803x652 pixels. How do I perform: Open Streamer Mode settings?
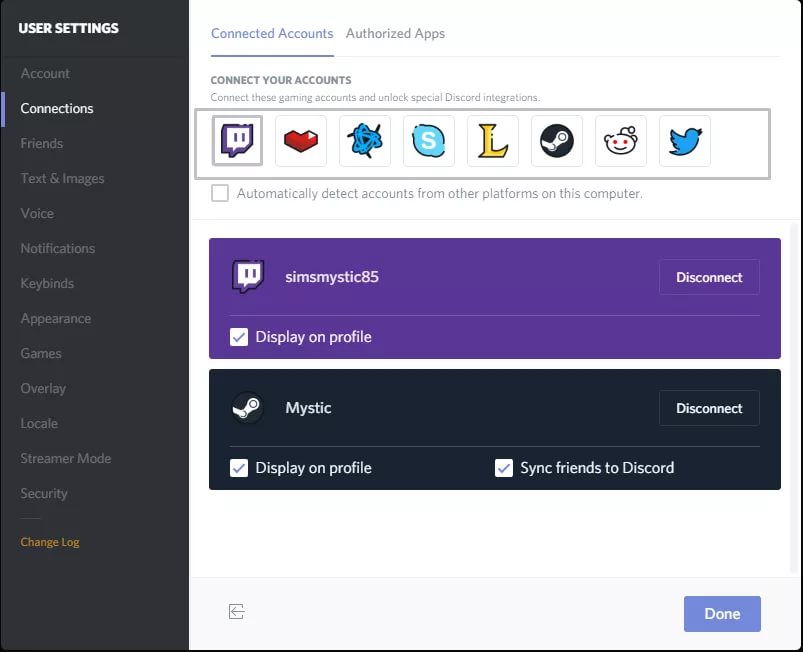point(66,458)
